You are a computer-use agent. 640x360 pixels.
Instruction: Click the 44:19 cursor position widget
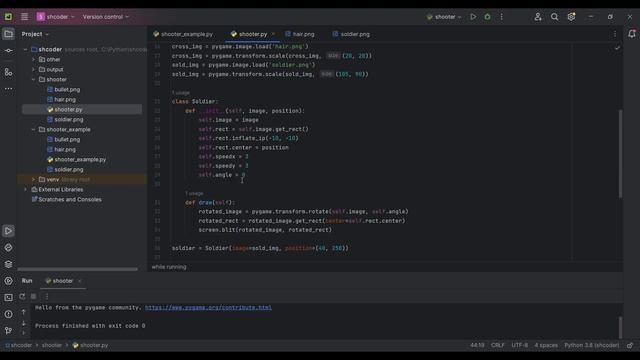(477, 345)
